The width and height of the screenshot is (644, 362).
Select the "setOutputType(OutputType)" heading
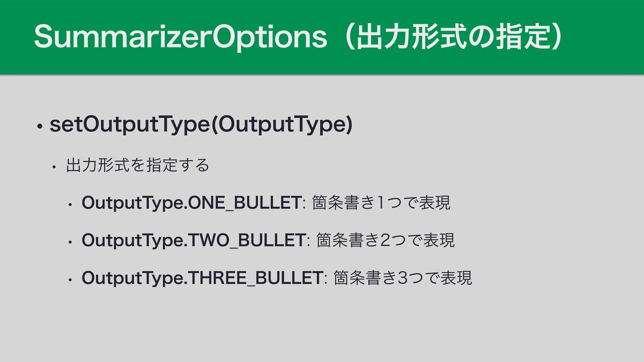(x=201, y=125)
